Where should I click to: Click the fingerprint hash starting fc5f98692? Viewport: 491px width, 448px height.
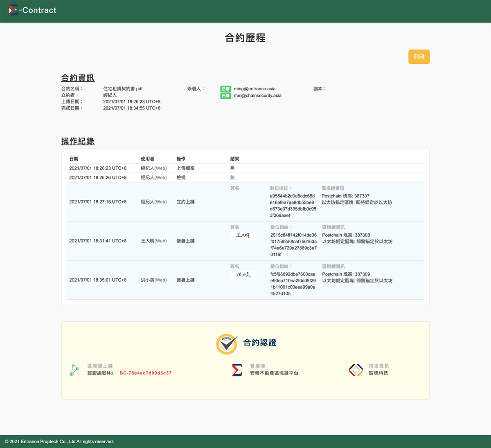[293, 284]
